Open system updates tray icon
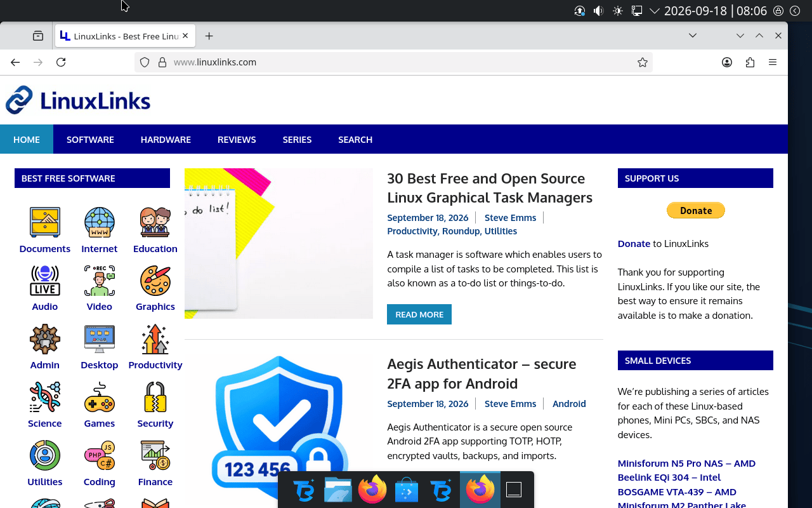The image size is (812, 508). click(579, 11)
